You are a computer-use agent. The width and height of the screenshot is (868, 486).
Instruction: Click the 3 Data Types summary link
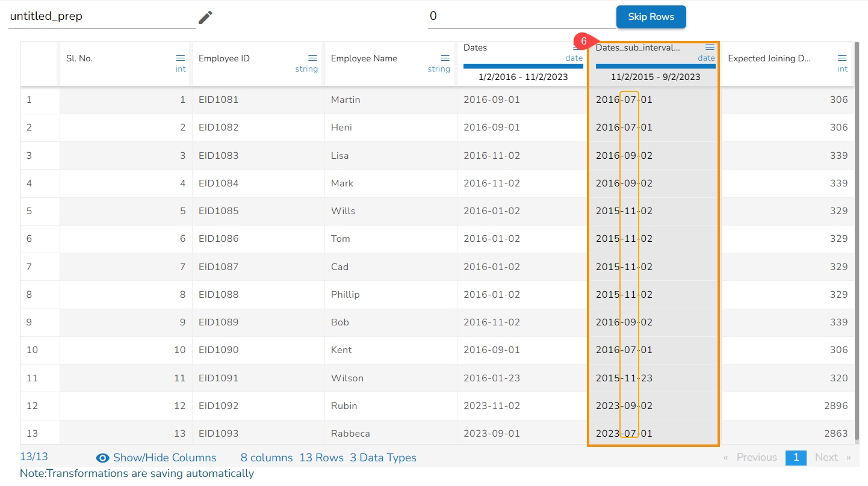pyautogui.click(x=383, y=458)
